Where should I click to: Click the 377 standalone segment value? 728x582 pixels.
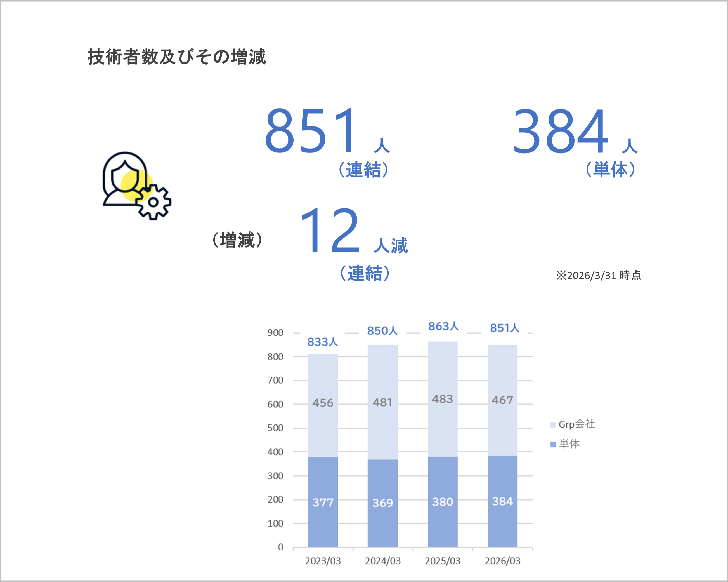tap(323, 502)
